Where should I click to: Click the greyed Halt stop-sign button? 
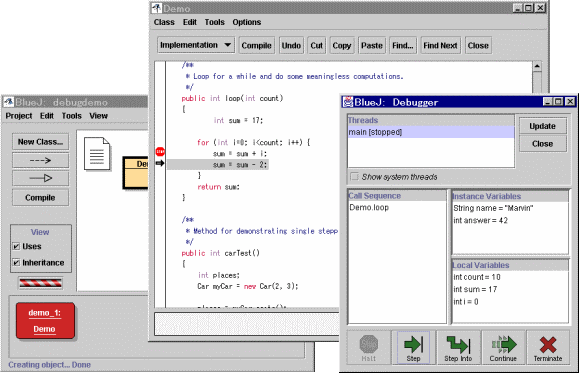coord(369,348)
